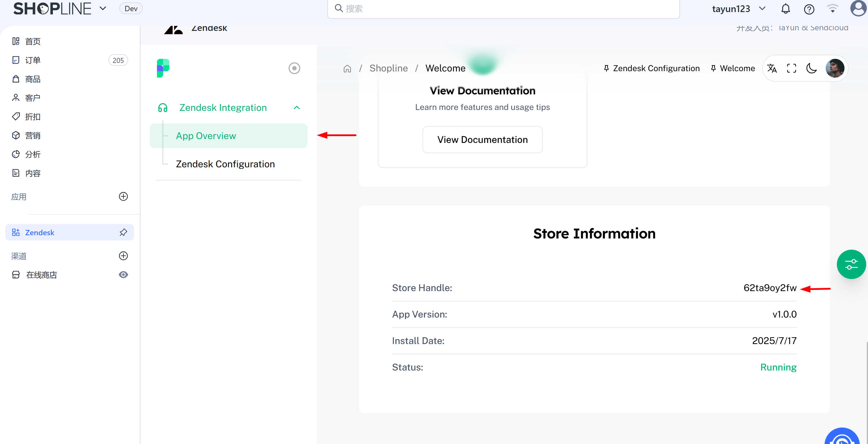This screenshot has height=444, width=868.
Task: Open green settings sliders floating button
Action: point(852,264)
